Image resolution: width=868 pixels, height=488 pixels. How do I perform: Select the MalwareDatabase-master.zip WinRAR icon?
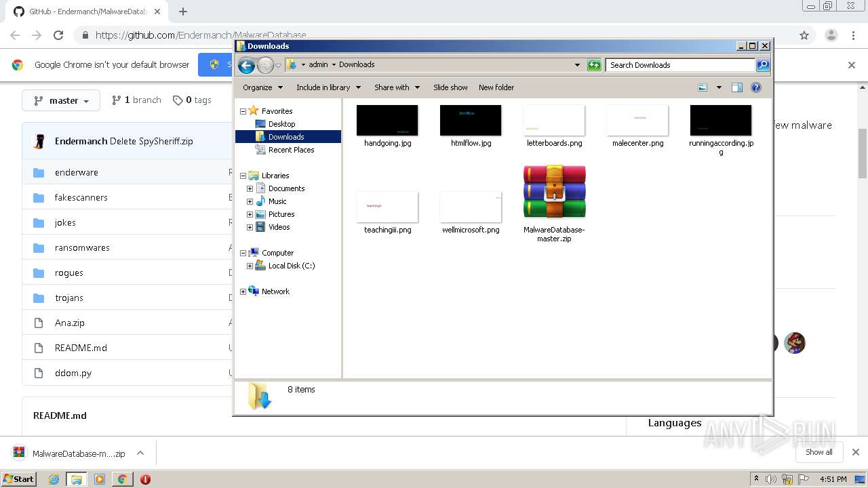coord(554,192)
